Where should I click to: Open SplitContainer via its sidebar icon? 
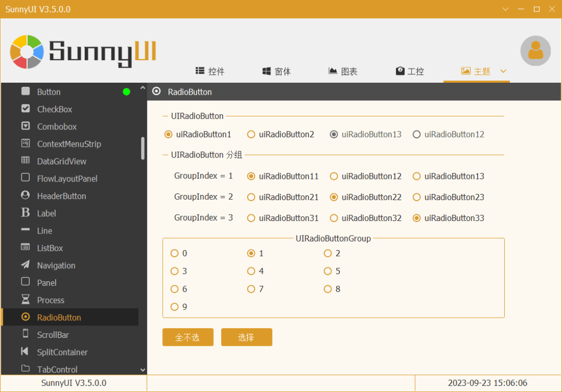pos(25,351)
